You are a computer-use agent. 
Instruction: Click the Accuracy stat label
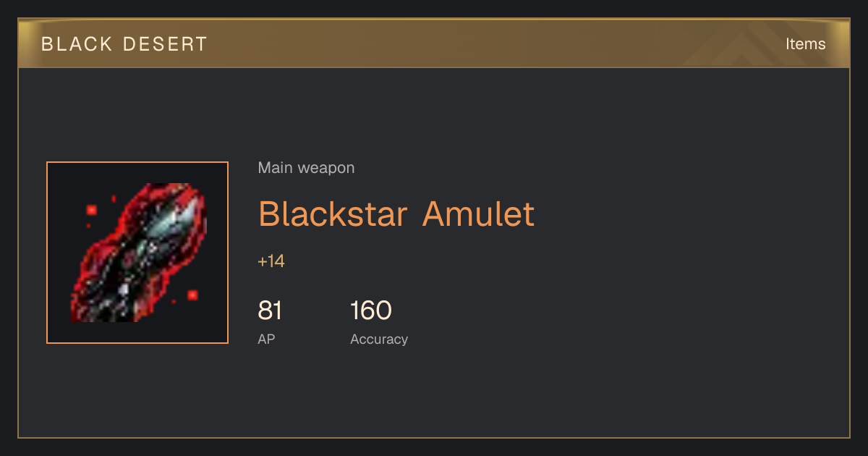(379, 339)
